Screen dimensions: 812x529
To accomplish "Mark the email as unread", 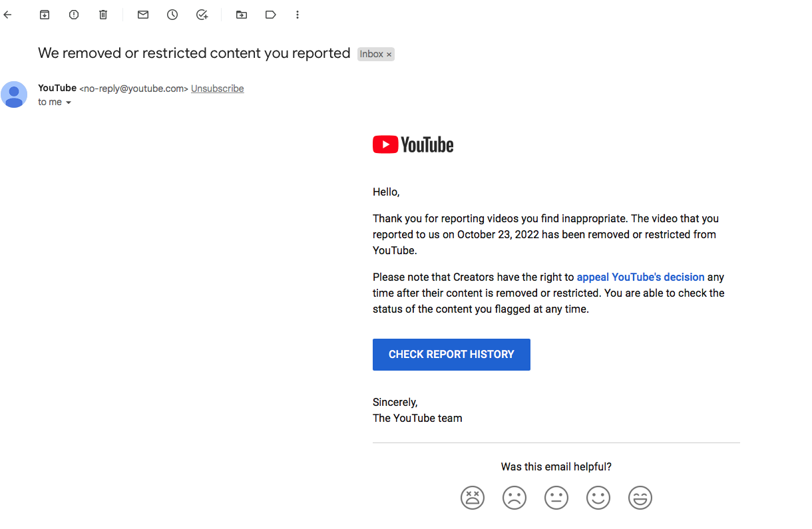I will (x=143, y=15).
